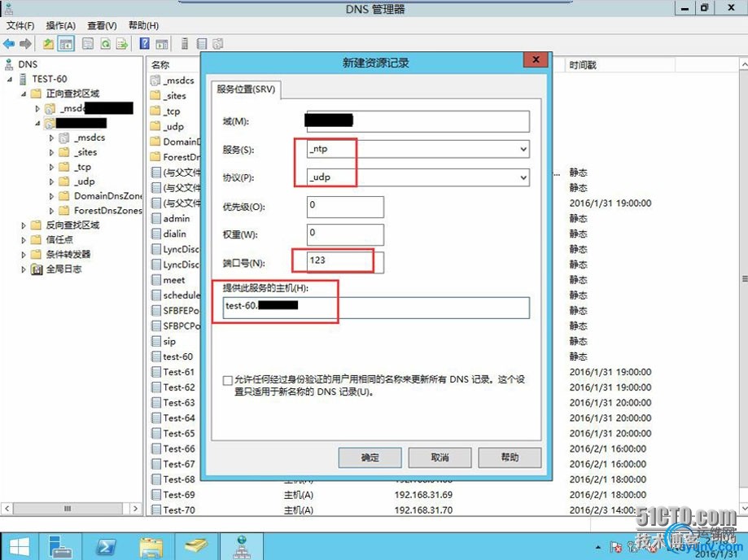The height and width of the screenshot is (560, 748).
Task: Click the tree pane scroll right arrow
Action: point(135,509)
